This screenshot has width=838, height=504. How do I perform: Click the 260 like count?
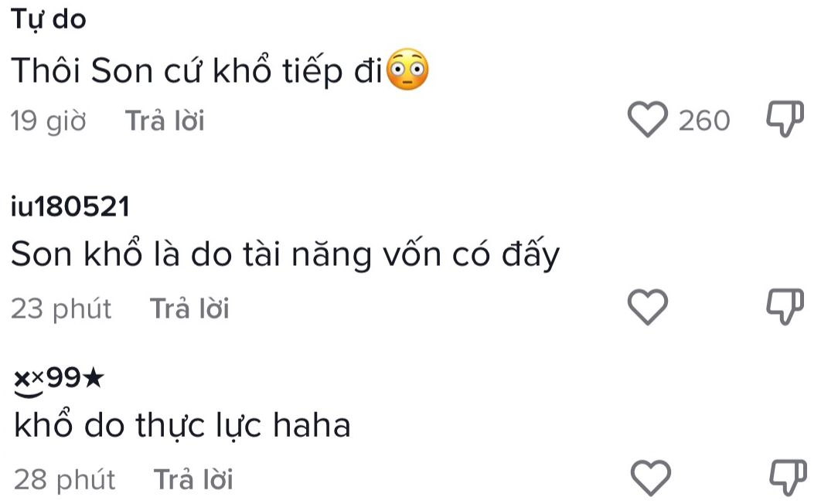[x=703, y=121]
